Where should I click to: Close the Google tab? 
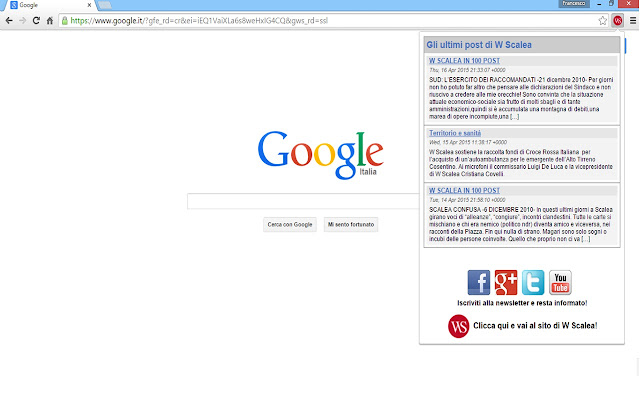(x=89, y=5)
